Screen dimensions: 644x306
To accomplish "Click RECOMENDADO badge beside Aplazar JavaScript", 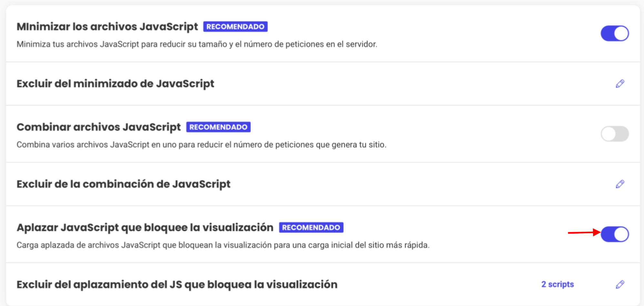I will 311,227.
